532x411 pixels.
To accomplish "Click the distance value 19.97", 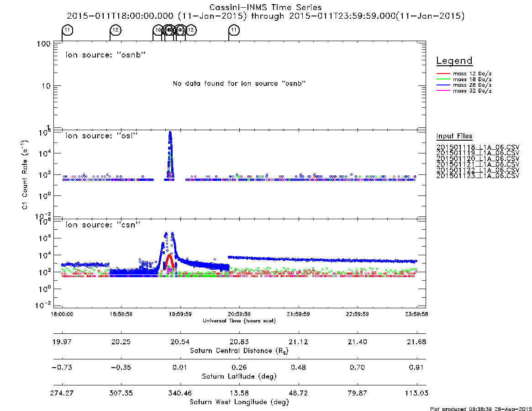I will pos(62,342).
